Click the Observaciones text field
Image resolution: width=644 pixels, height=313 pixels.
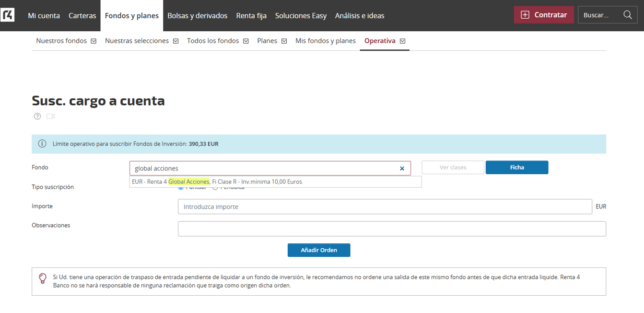[392, 229]
